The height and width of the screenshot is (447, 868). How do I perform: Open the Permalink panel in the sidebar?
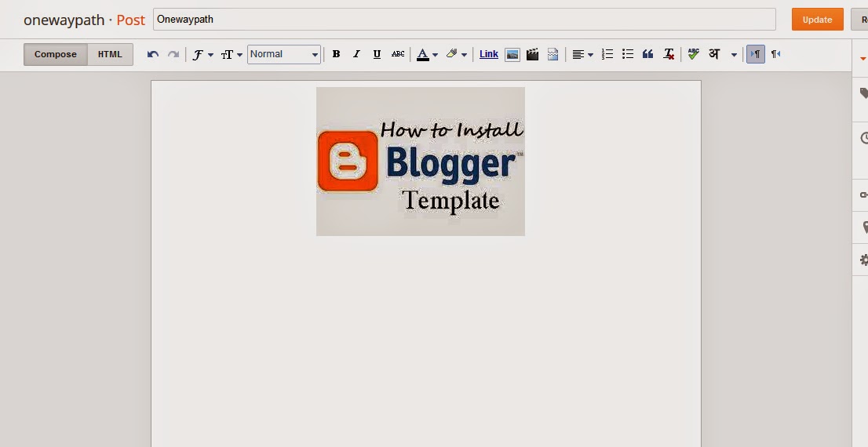pyautogui.click(x=863, y=194)
